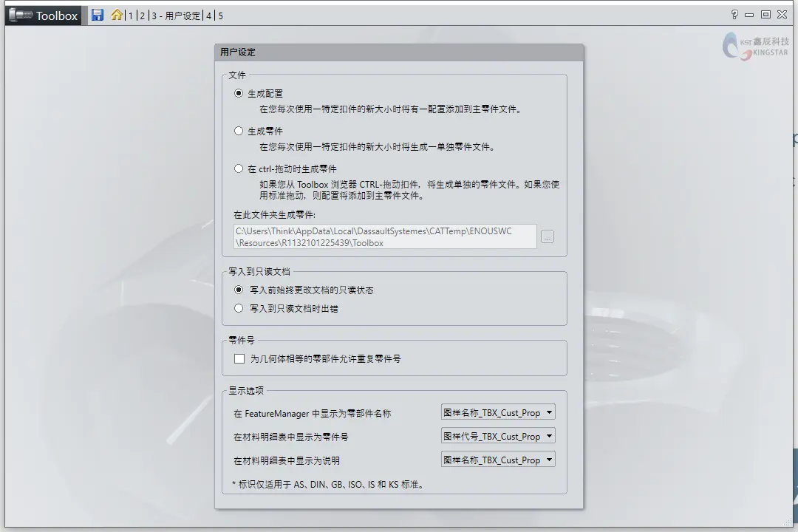Click the folder browse ... button
The height and width of the screenshot is (532, 798).
click(547, 236)
